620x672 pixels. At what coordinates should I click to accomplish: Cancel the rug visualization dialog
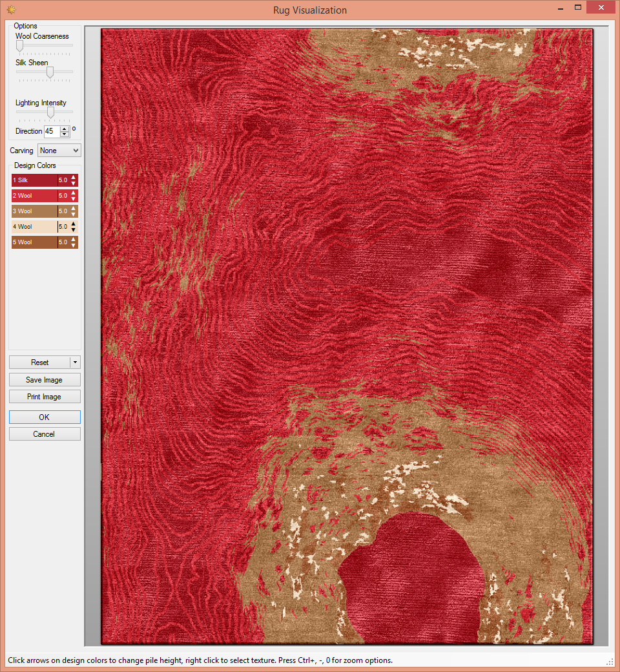pos(44,434)
